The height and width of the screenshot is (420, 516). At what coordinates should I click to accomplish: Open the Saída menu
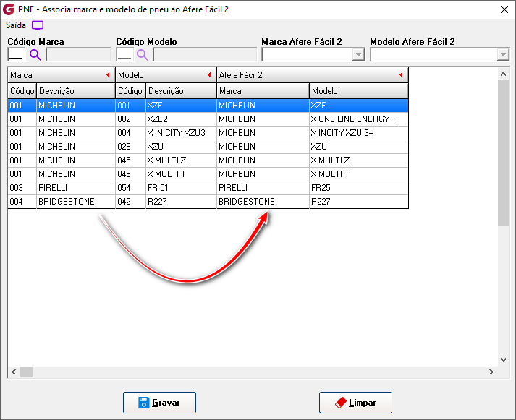tap(16, 25)
